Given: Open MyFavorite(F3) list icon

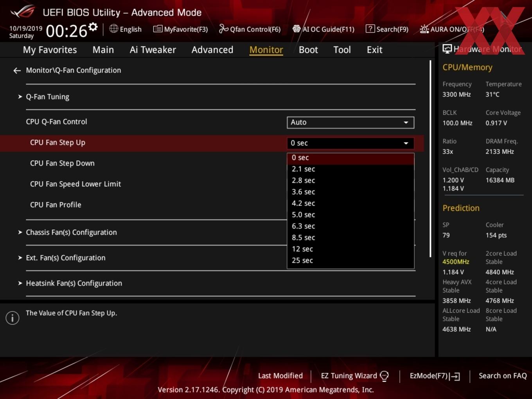Looking at the screenshot, I should click(158, 29).
